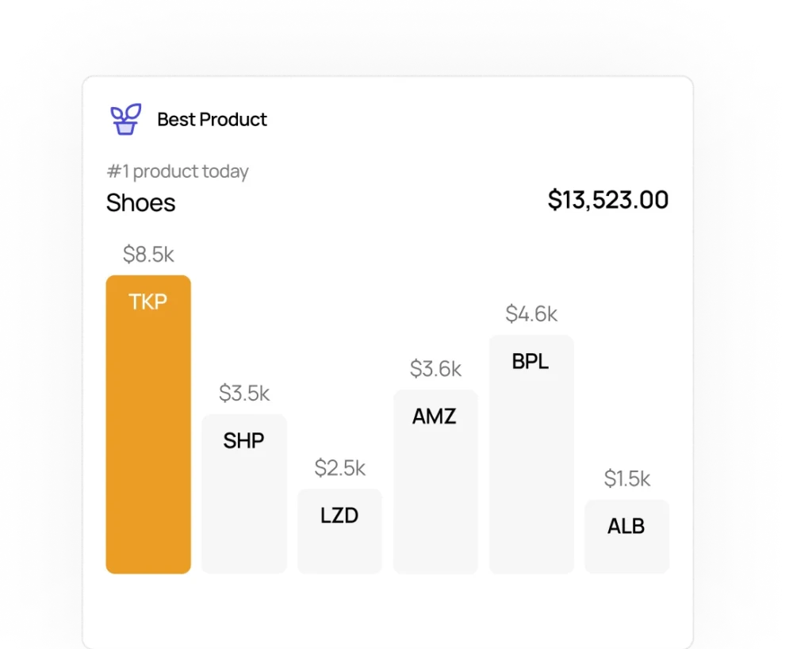Click the $13,523.00 total amount

tap(607, 200)
